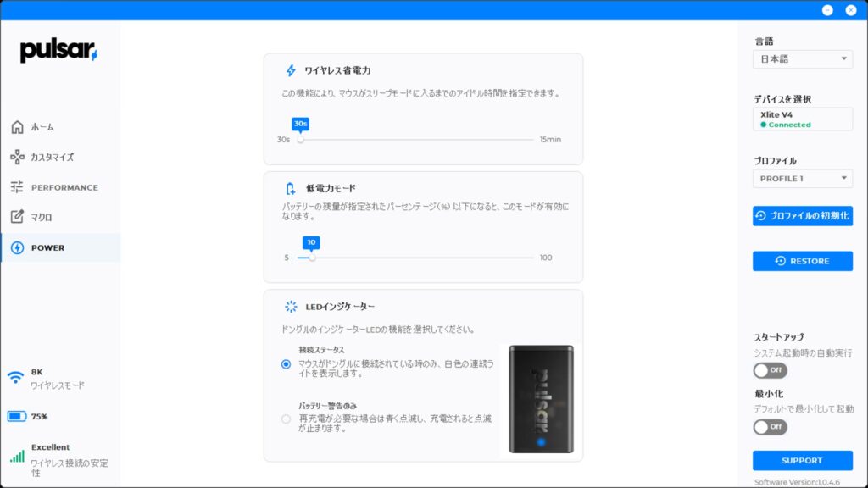Click the battery level icon
The image size is (868, 488).
coord(17,416)
